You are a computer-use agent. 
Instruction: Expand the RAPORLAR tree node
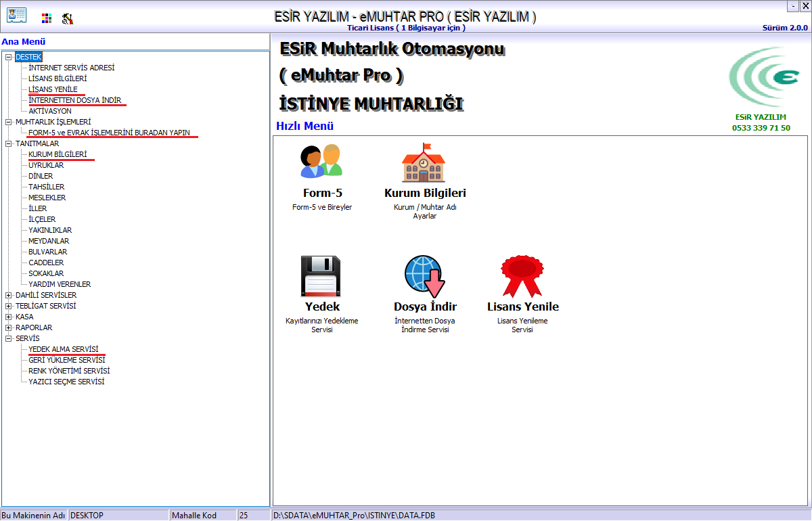pyautogui.click(x=8, y=327)
